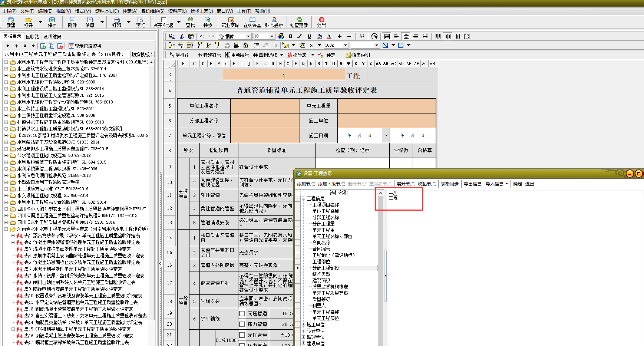Print the form with 打印

coord(116,22)
